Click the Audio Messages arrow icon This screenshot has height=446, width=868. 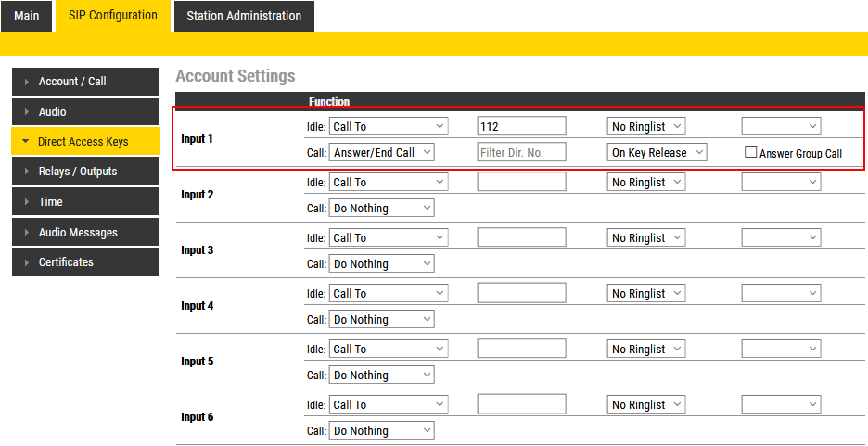(x=27, y=233)
